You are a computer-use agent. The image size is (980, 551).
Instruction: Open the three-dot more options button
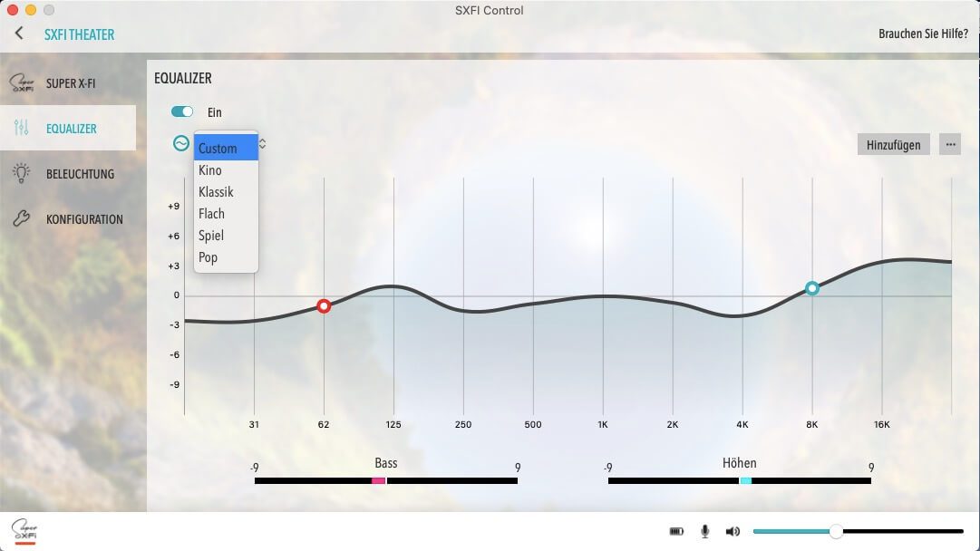click(x=949, y=144)
